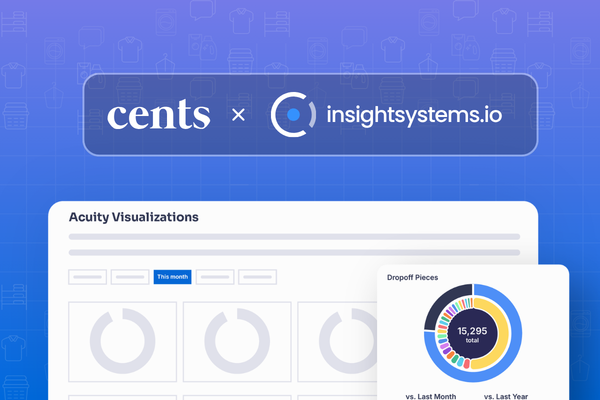Click the 'vs. Last Year' label

506,396
